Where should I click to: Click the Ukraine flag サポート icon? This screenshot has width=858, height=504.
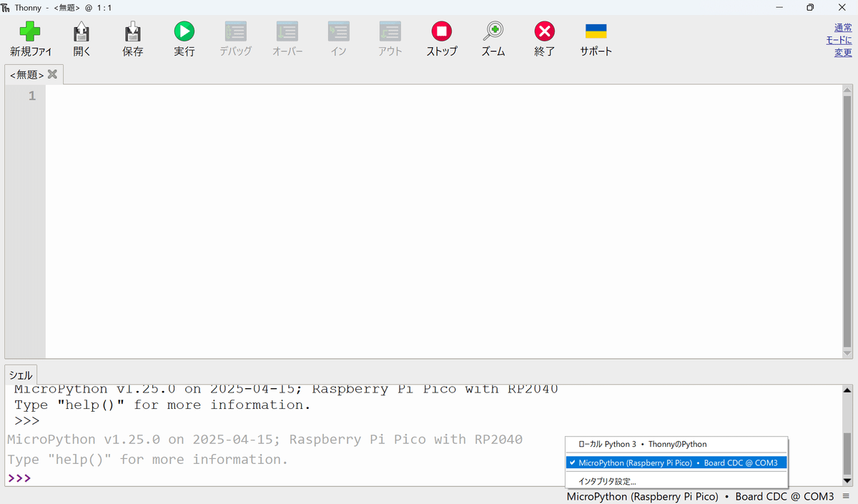[596, 31]
